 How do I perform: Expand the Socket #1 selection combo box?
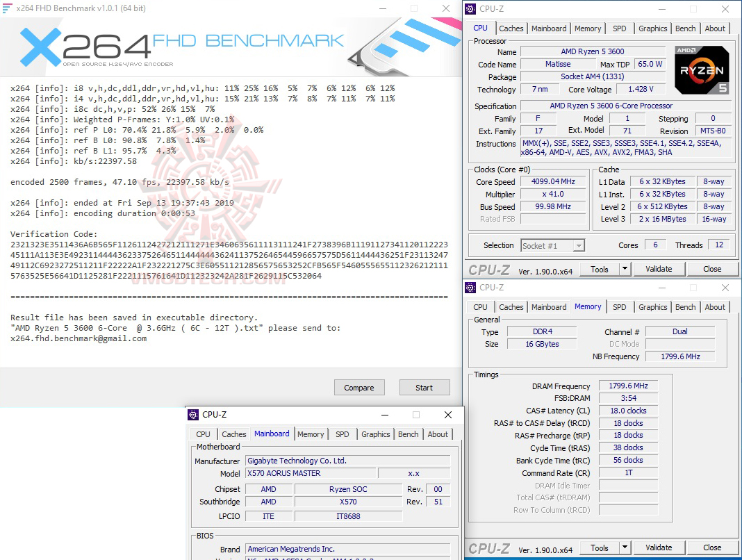(x=553, y=246)
